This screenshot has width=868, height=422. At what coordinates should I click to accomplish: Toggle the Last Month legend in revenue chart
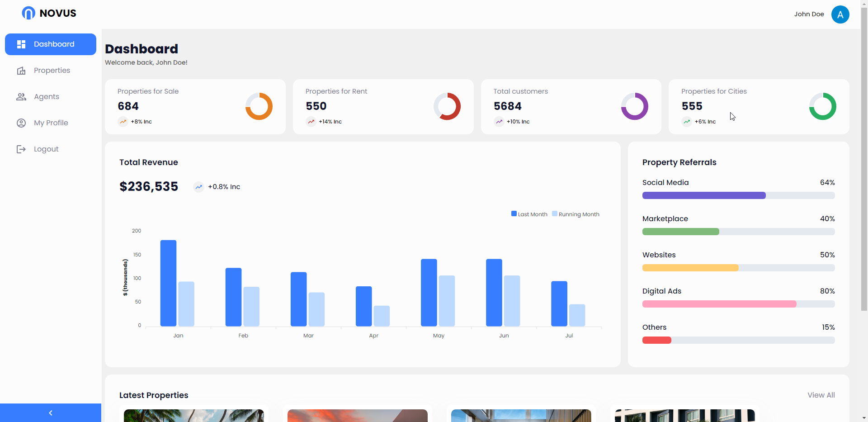tap(529, 213)
